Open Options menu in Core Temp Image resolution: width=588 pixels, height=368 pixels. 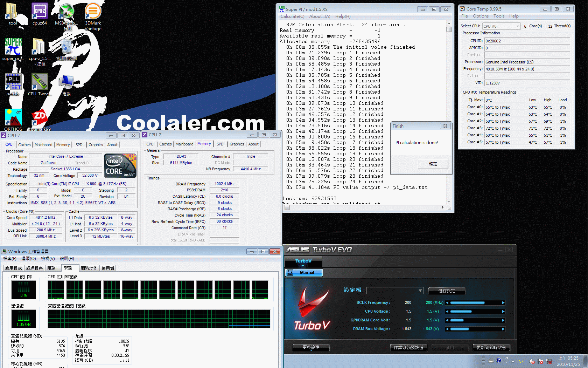(x=481, y=16)
